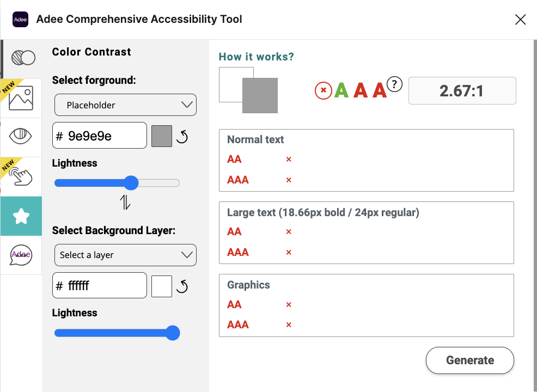Click the overlapping color preview squares
This screenshot has width=537, height=392.
[x=248, y=90]
